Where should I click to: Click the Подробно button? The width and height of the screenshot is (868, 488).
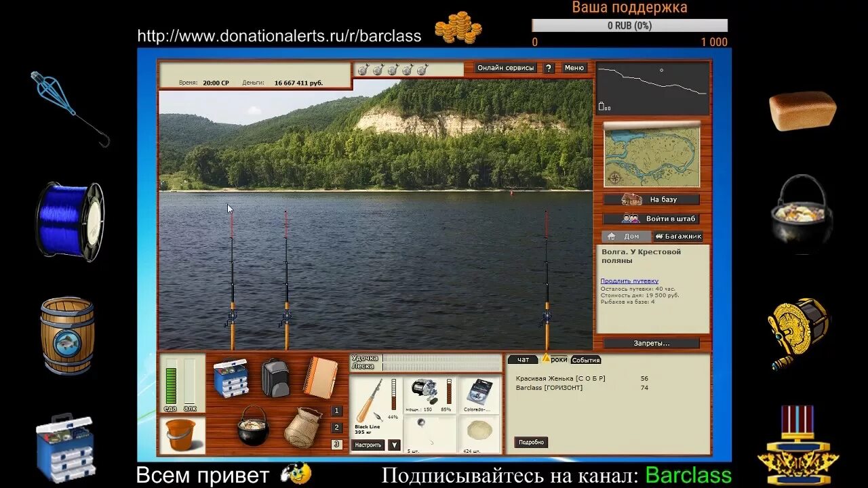coord(531,442)
